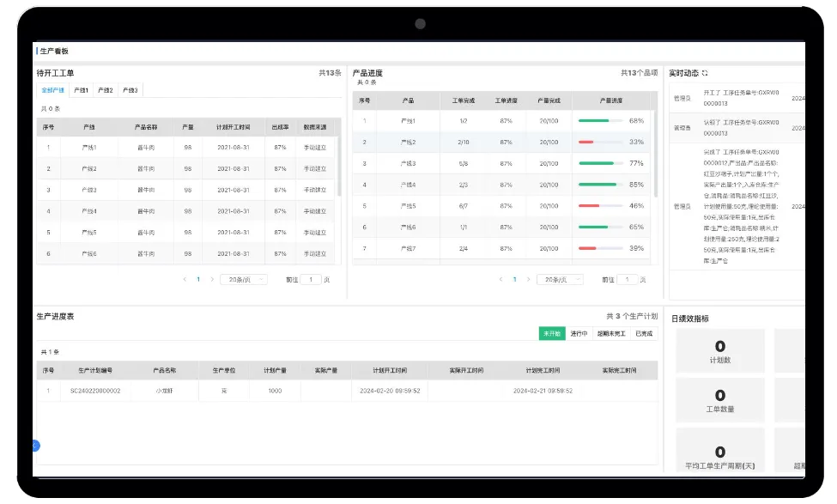The width and height of the screenshot is (837, 504).
Task: Open the 20条/页 dropdown under 待开工工单
Action: pyautogui.click(x=244, y=279)
